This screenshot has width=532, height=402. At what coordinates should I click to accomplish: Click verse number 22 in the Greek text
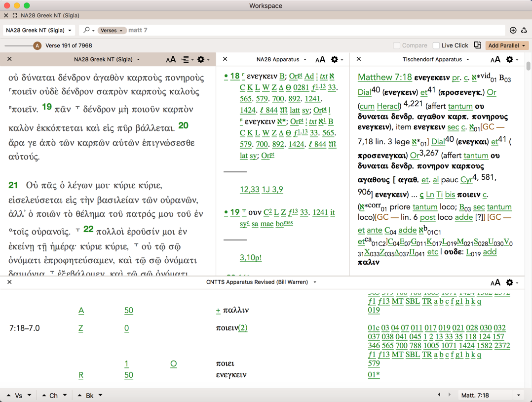88,229
